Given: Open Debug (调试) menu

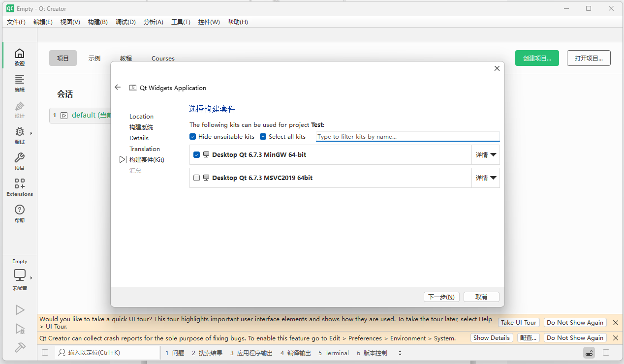Looking at the screenshot, I should [x=125, y=22].
